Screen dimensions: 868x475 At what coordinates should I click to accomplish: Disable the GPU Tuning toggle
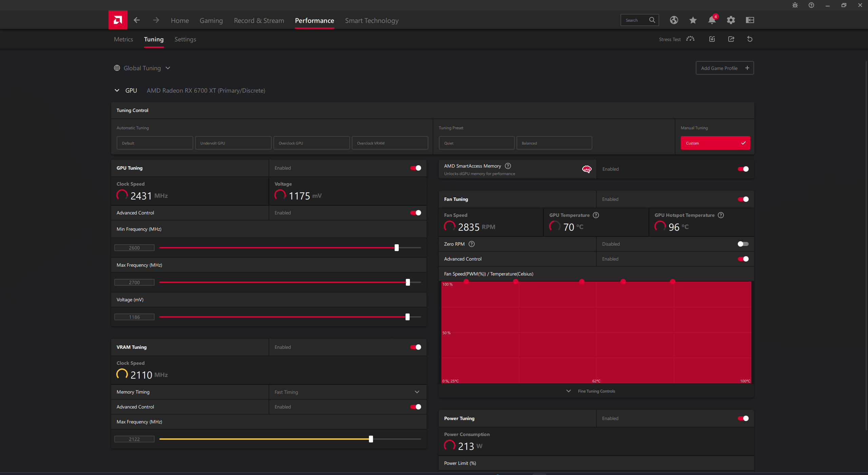[x=415, y=168]
